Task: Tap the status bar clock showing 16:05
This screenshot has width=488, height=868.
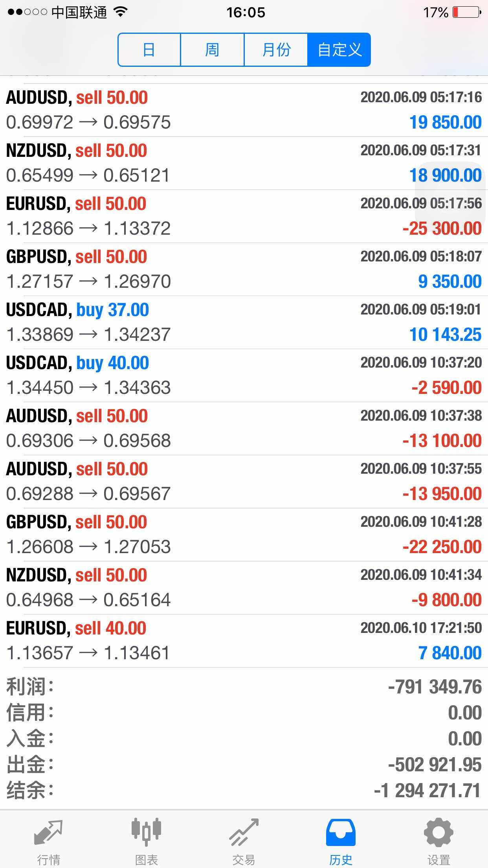Action: click(x=246, y=13)
